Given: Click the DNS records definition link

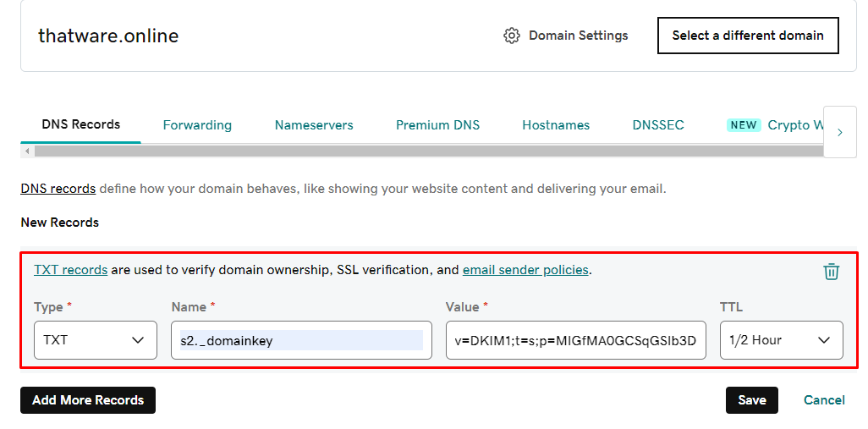Looking at the screenshot, I should tap(58, 189).
